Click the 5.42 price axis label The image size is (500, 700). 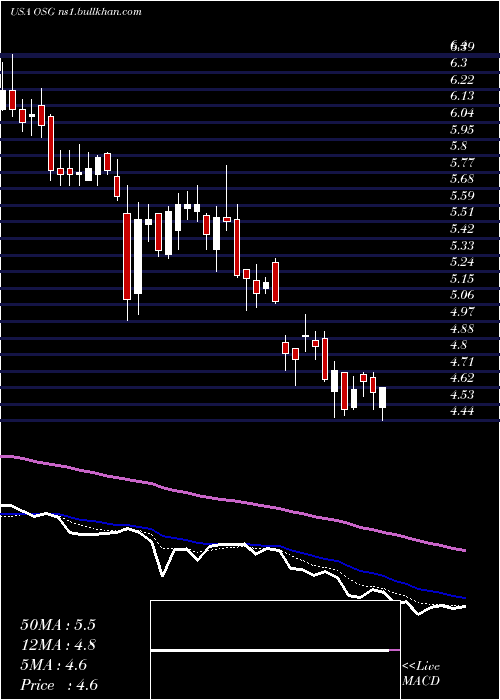tap(462, 229)
